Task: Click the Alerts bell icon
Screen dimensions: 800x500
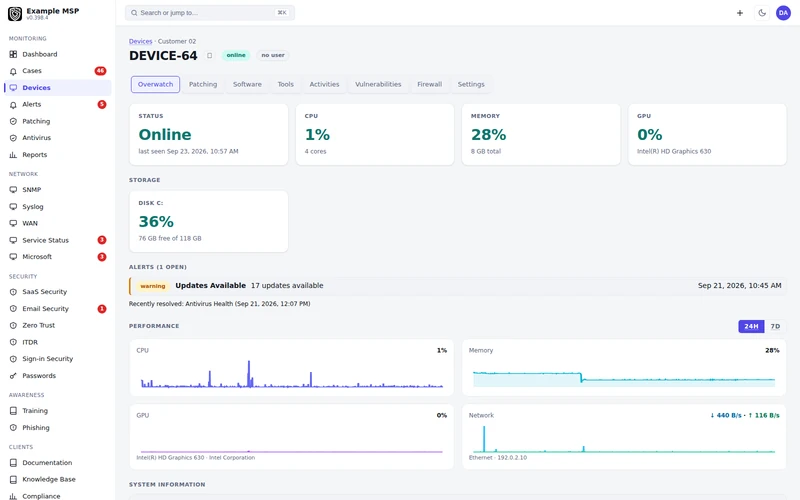Action: click(x=13, y=105)
